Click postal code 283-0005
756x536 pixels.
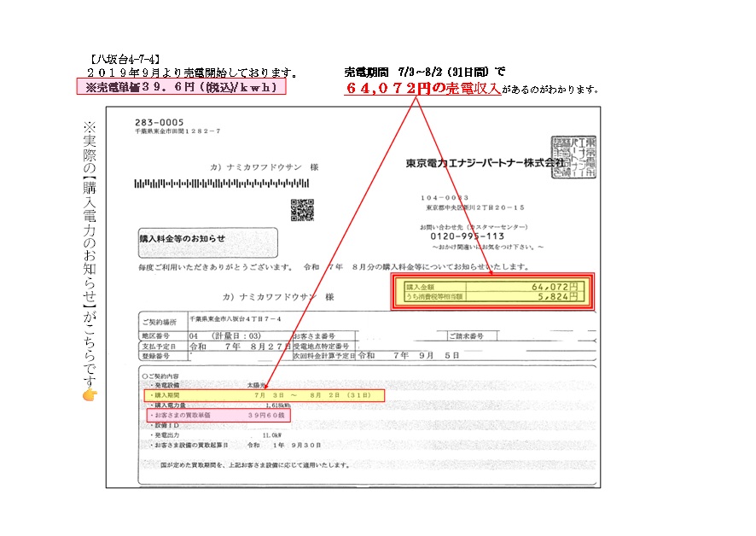pos(159,122)
